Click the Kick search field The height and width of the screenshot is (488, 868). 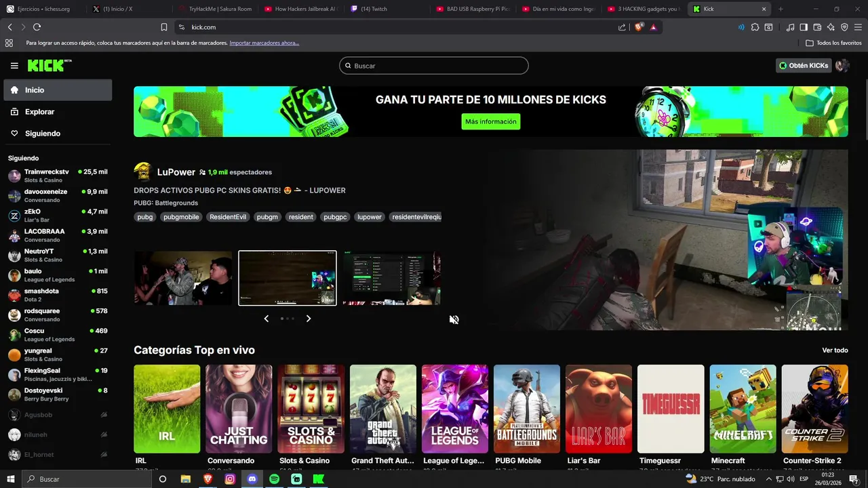[434, 66]
